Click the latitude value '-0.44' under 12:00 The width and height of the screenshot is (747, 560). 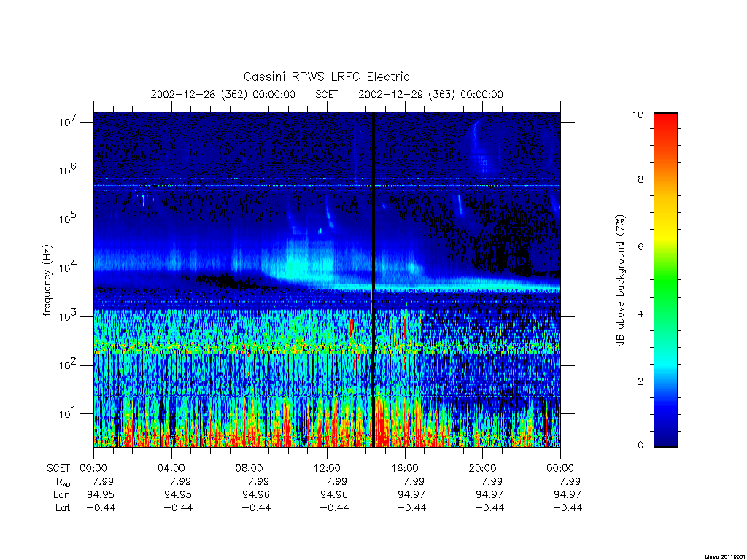point(334,508)
